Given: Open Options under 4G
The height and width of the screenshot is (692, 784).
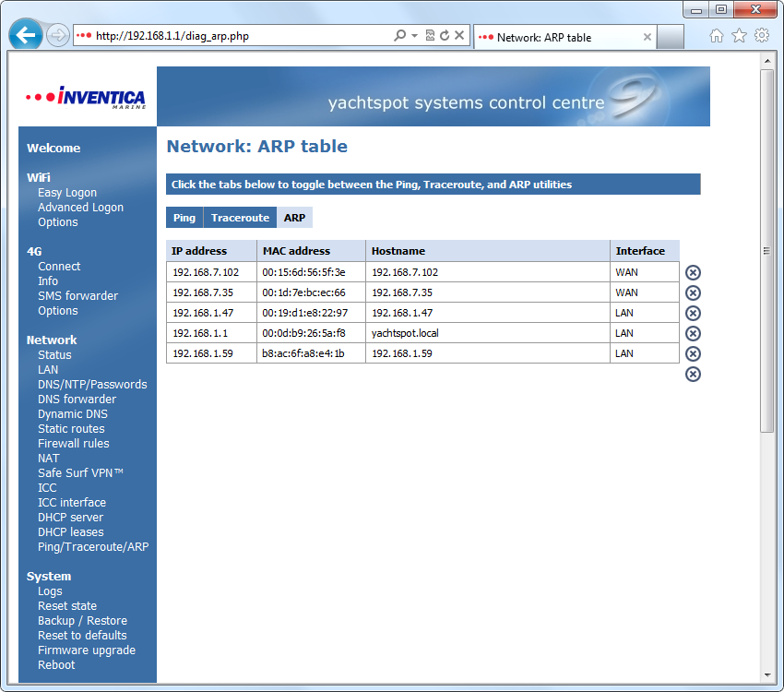Looking at the screenshot, I should point(58,311).
